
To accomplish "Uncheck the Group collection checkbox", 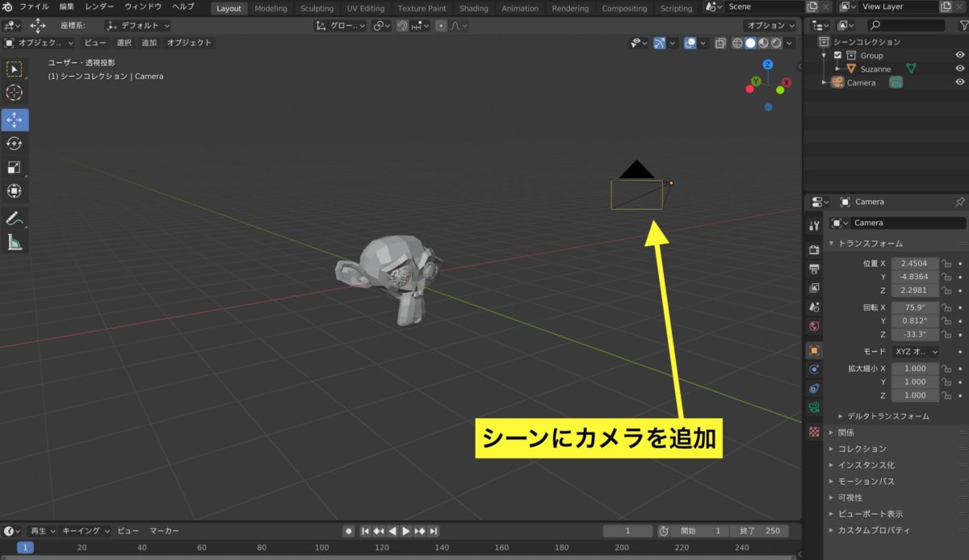I will 837,55.
